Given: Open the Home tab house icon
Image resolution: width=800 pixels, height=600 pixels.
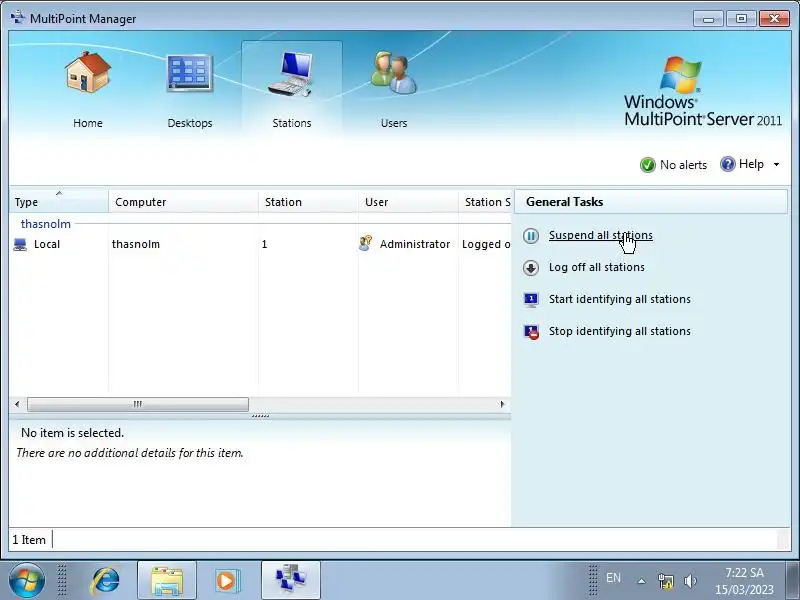Looking at the screenshot, I should (88, 72).
